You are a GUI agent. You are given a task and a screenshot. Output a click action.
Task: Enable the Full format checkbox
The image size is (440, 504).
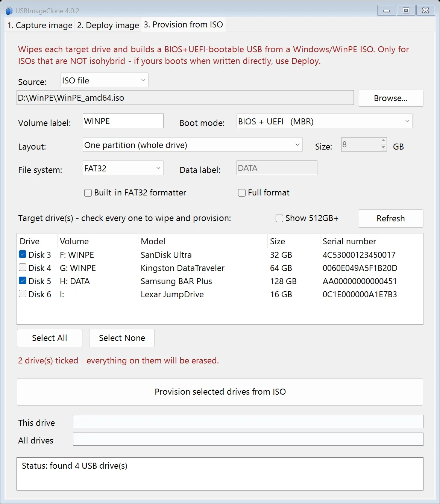(x=242, y=193)
